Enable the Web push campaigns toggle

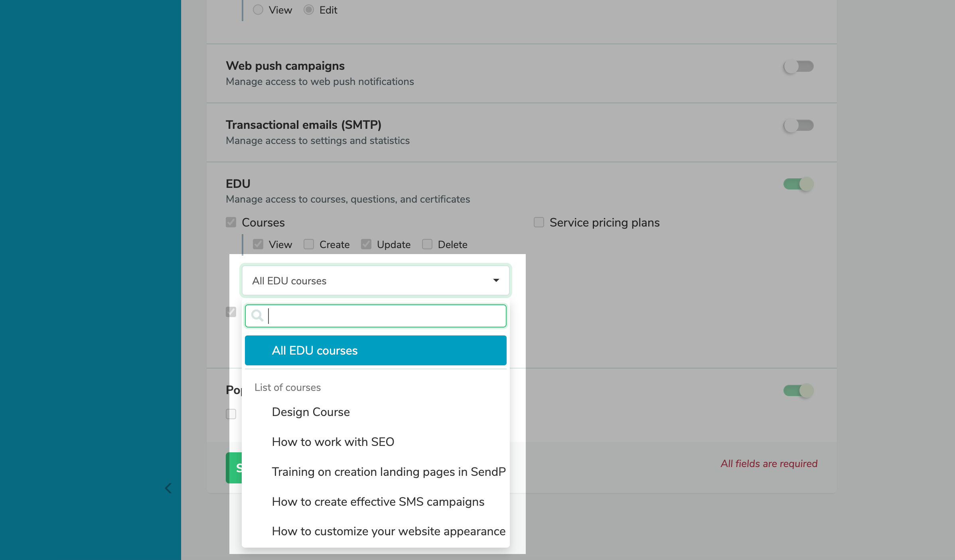pos(798,66)
